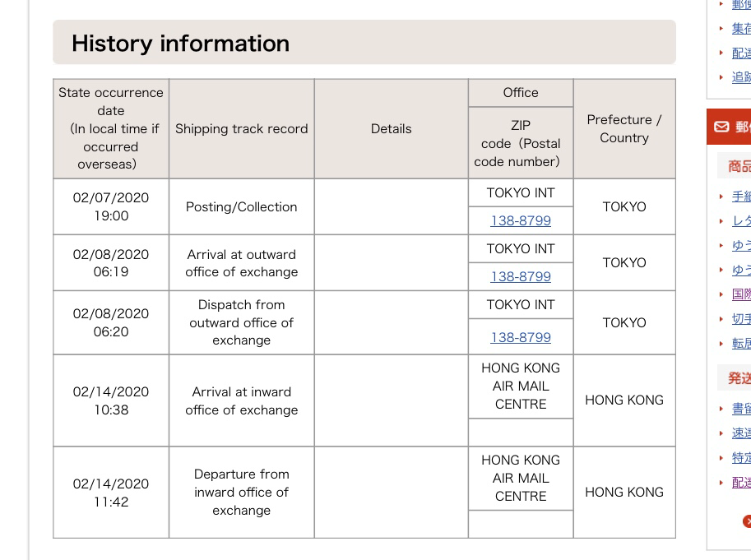Open sidebar link starting with 手
Screen dimensions: 751x560
741,197
